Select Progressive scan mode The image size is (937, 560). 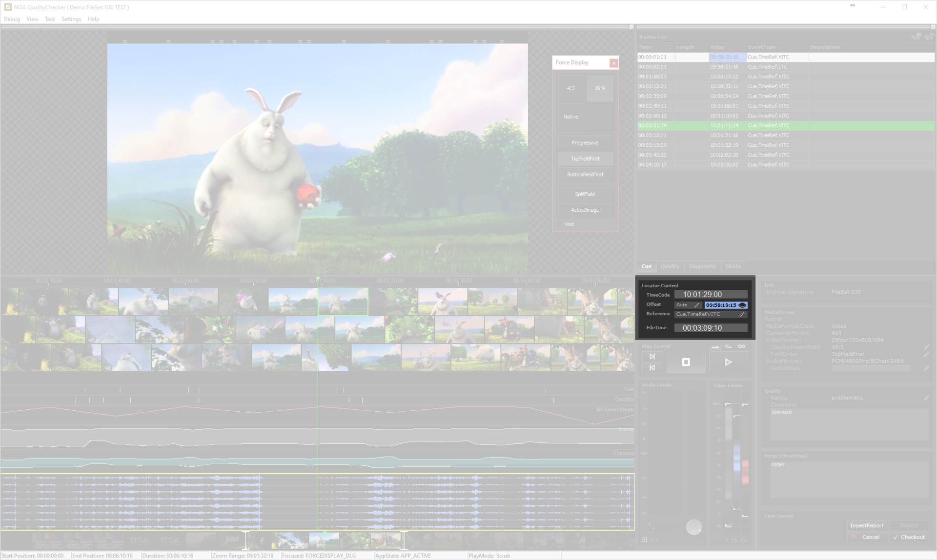(x=585, y=143)
